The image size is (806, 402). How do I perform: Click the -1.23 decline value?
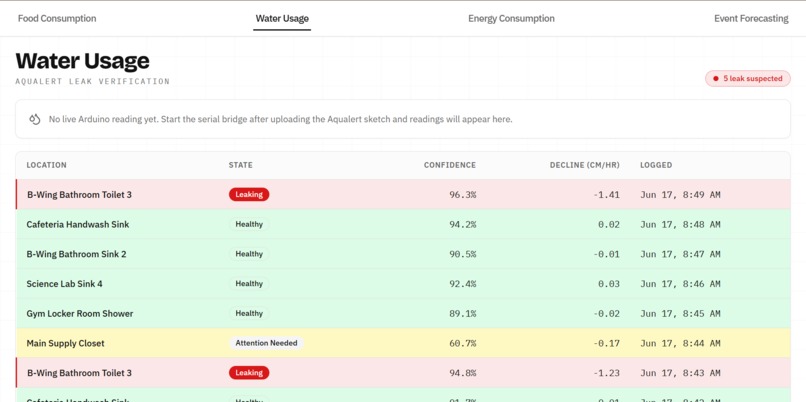point(606,373)
